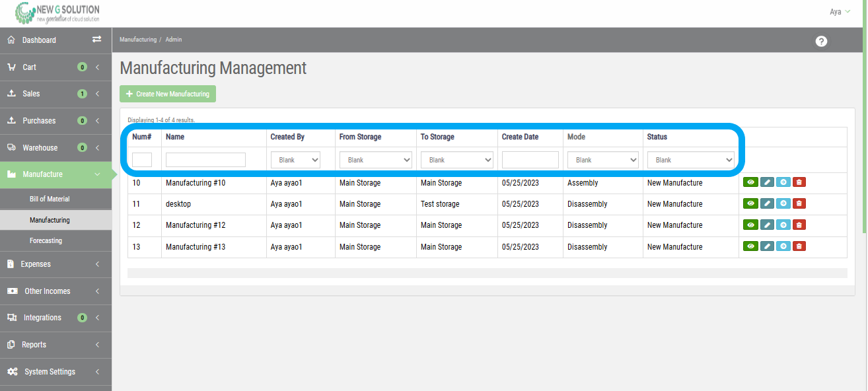The width and height of the screenshot is (868, 391).
Task: Open the Status filter dropdown
Action: click(690, 160)
